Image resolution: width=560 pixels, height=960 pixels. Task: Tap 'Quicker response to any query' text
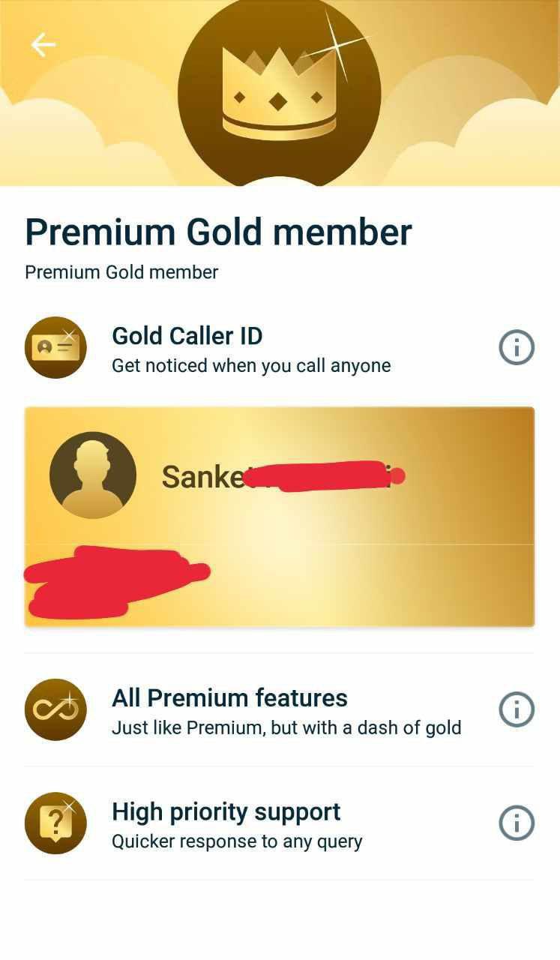(237, 841)
